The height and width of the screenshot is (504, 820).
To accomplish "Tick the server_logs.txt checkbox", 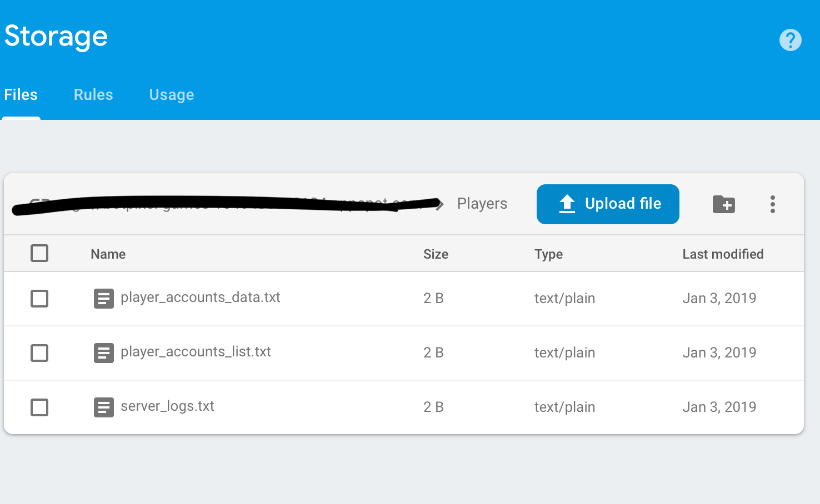I will pos(39,407).
